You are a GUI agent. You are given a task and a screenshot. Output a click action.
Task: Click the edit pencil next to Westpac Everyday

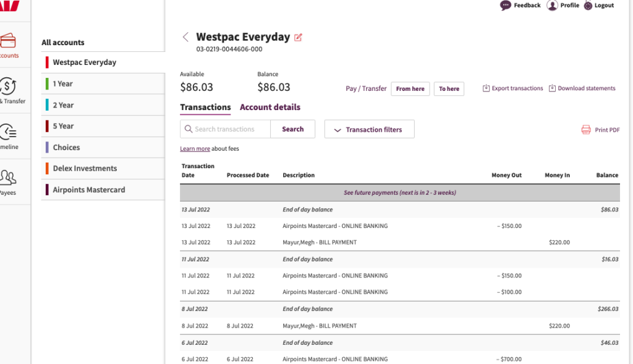pos(299,38)
